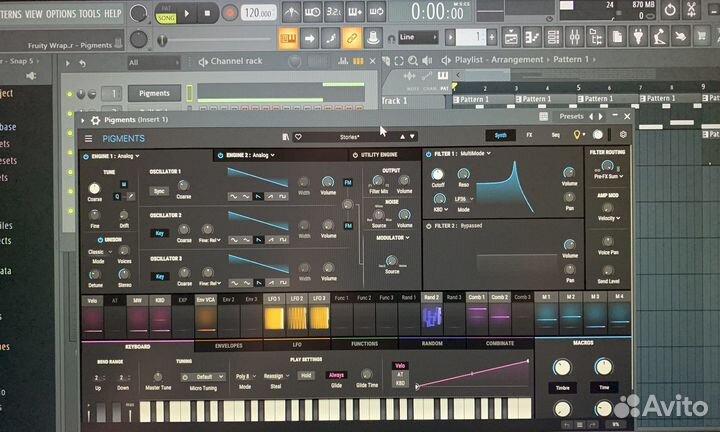
Task: Select Pattern 1 clip at bar 1
Action: coord(482,99)
